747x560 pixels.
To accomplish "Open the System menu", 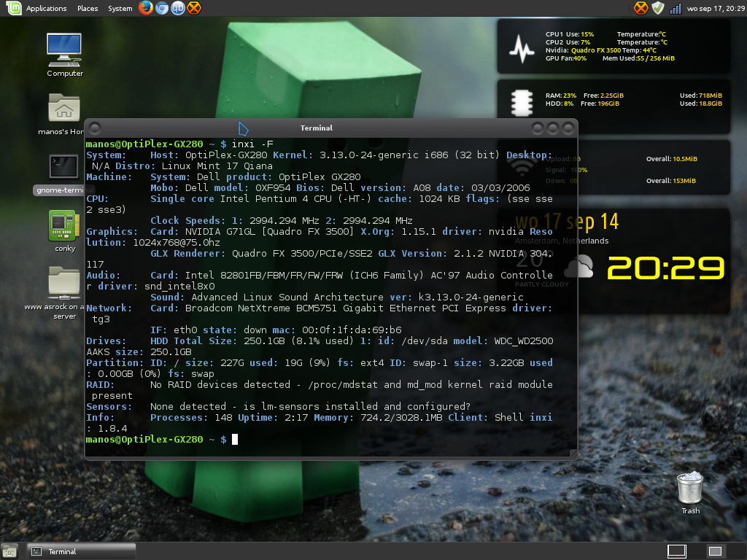I will point(120,9).
